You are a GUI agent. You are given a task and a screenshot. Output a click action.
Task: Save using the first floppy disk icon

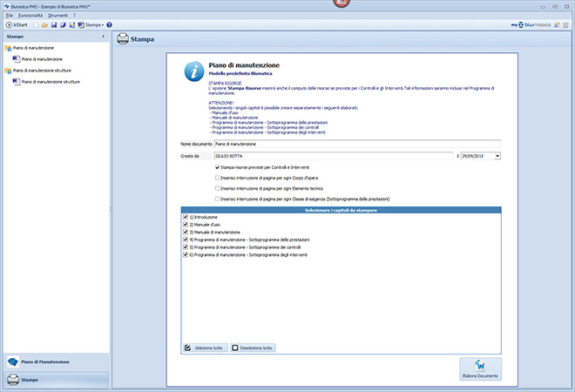click(54, 25)
